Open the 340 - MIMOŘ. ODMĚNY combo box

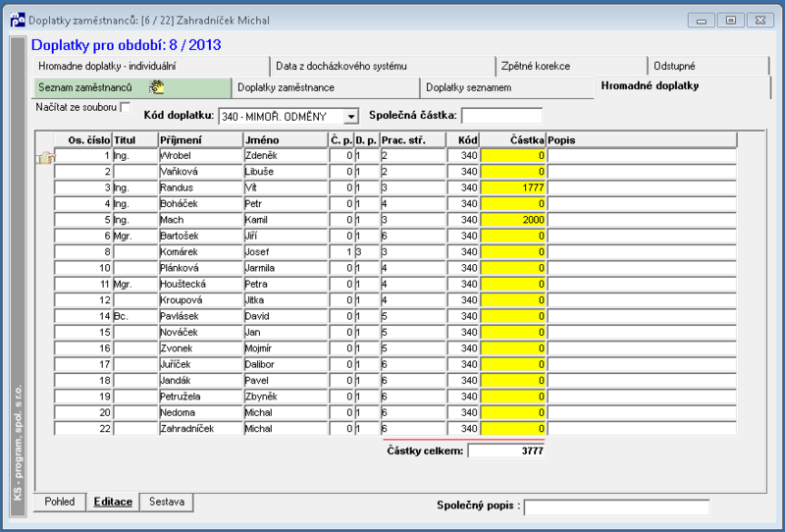[288, 117]
